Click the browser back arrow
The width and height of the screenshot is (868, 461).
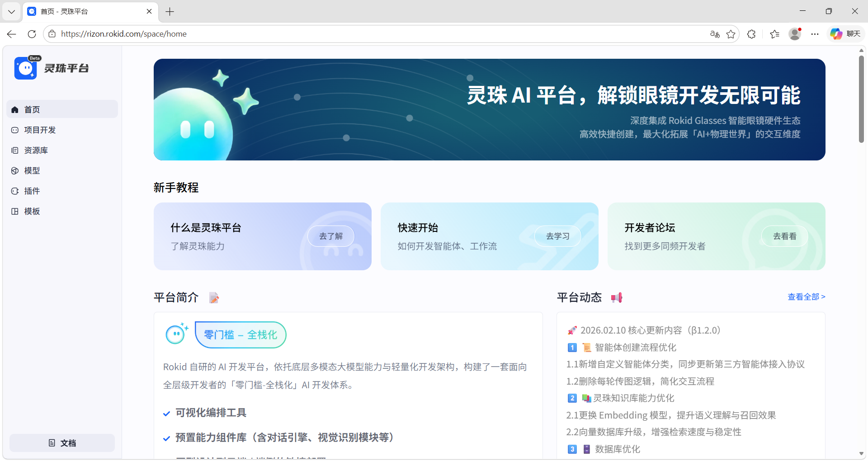pos(12,34)
